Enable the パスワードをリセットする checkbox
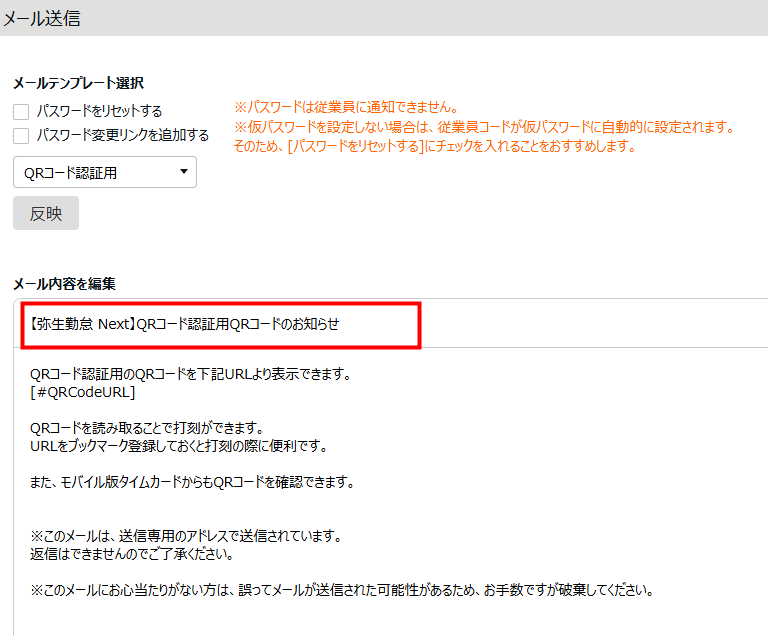 click(x=21, y=112)
